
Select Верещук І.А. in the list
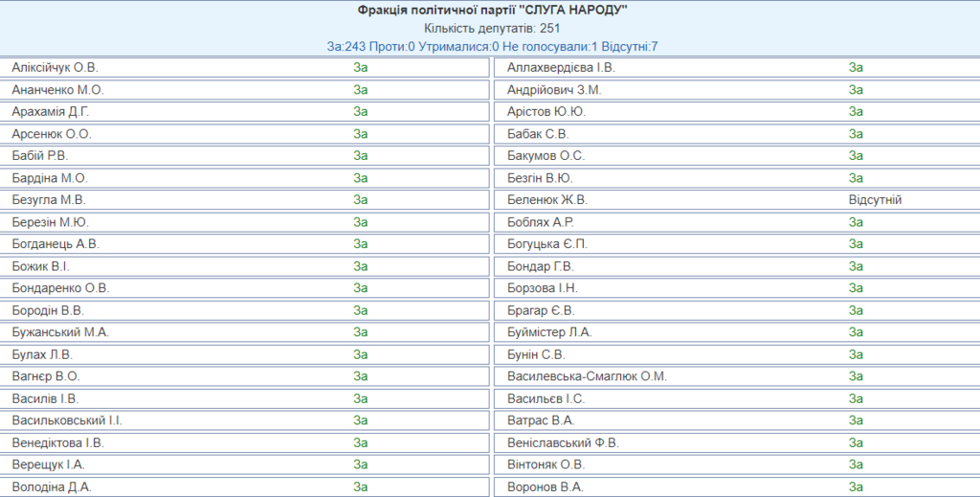tap(49, 465)
